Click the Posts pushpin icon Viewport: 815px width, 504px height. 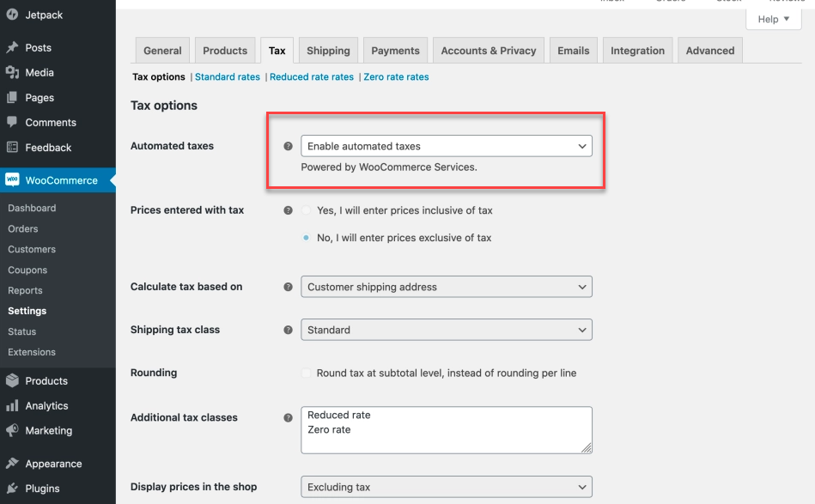pos(12,47)
